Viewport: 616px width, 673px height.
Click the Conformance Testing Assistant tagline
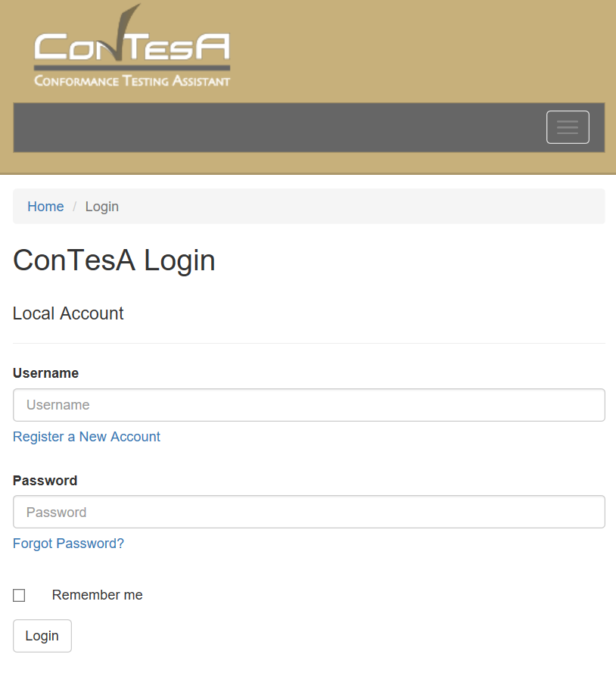[132, 81]
